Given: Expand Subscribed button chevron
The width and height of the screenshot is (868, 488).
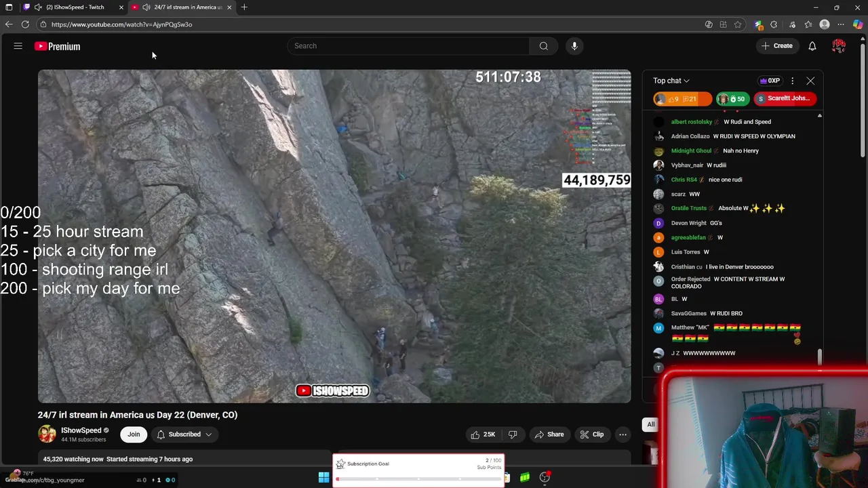Looking at the screenshot, I should point(209,434).
